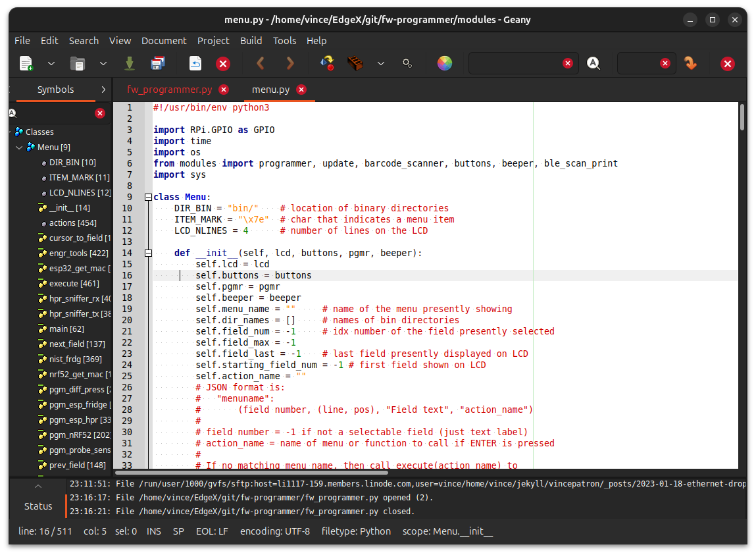Go to __init__ [14] method
This screenshot has width=756, height=555.
click(x=69, y=207)
